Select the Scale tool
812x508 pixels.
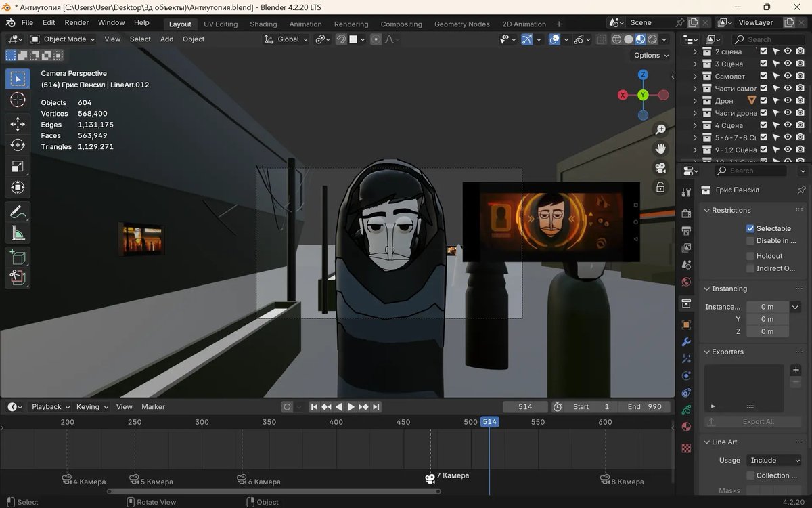tap(18, 166)
